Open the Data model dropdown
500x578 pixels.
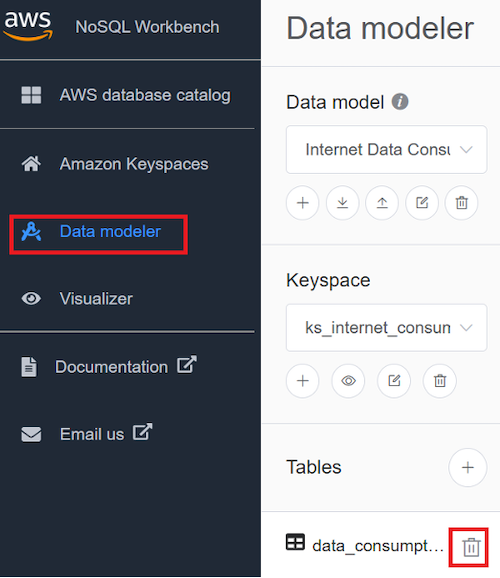(x=386, y=149)
